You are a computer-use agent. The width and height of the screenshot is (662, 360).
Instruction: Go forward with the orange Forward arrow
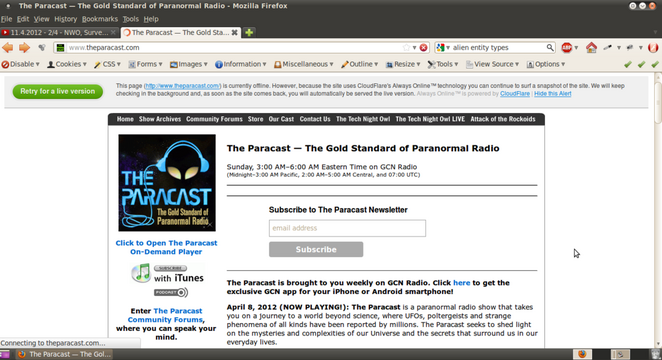pyautogui.click(x=24, y=48)
